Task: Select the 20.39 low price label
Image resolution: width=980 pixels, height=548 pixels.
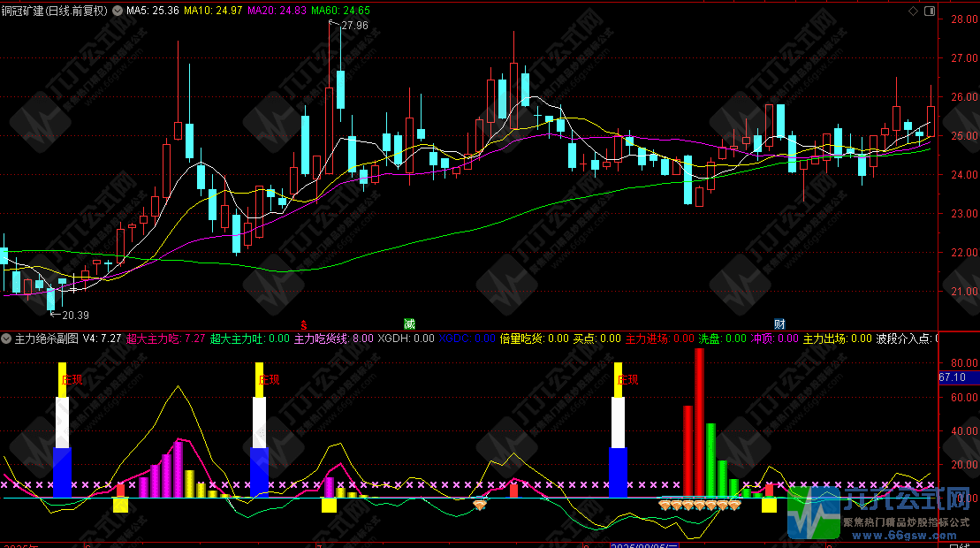Action: tap(74, 315)
